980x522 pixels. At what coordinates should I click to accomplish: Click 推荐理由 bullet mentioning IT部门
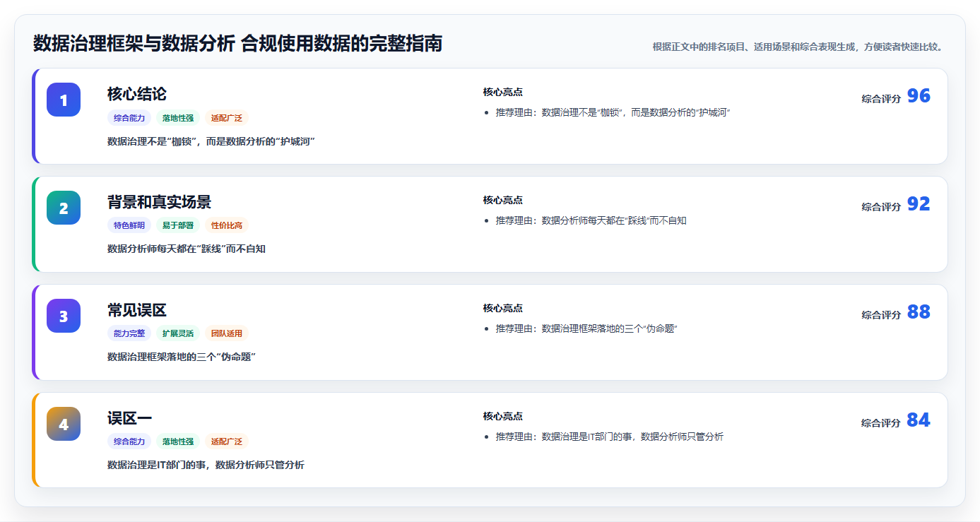tap(610, 437)
